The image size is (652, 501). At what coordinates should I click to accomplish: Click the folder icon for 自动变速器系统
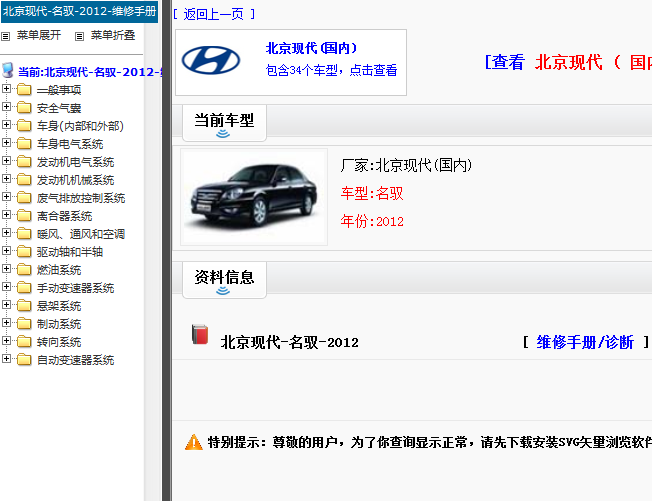coord(24,360)
